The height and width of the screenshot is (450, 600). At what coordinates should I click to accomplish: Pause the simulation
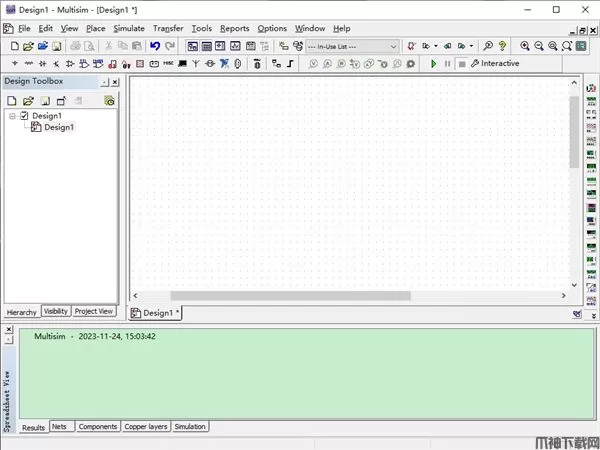pos(447,64)
